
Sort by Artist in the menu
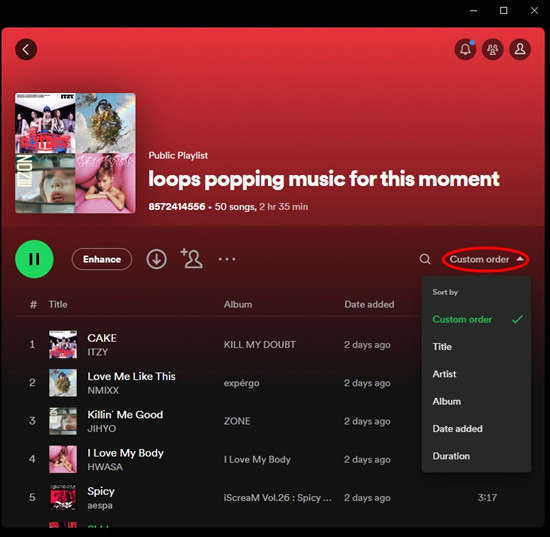click(477, 374)
